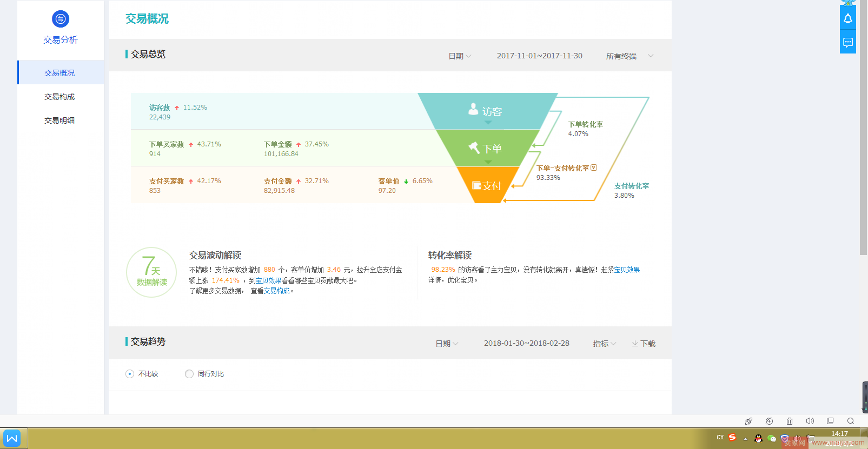Click the 访客数 value 22,439
The width and height of the screenshot is (868, 449).
(160, 117)
